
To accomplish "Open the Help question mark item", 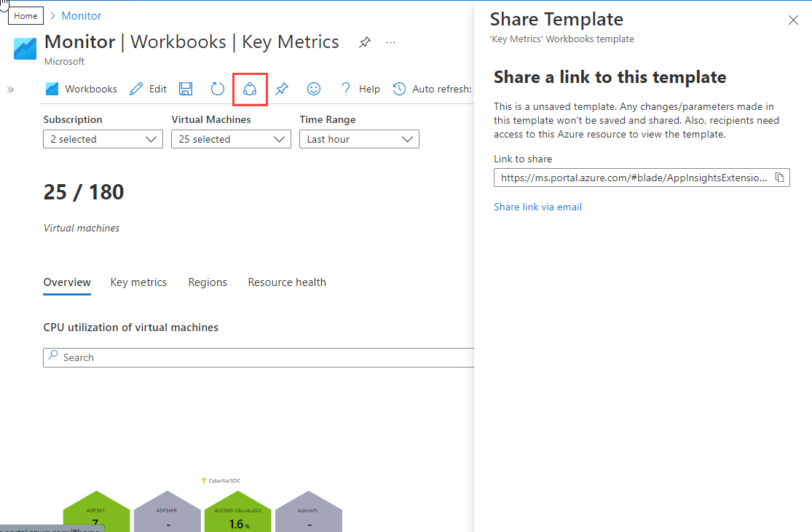I will (360, 89).
